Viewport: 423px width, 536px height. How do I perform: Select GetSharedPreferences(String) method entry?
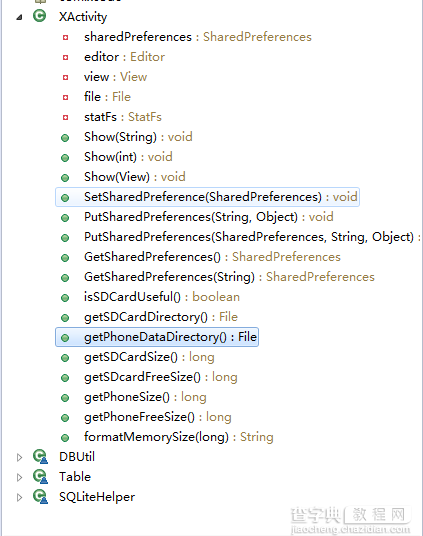pyautogui.click(x=229, y=277)
